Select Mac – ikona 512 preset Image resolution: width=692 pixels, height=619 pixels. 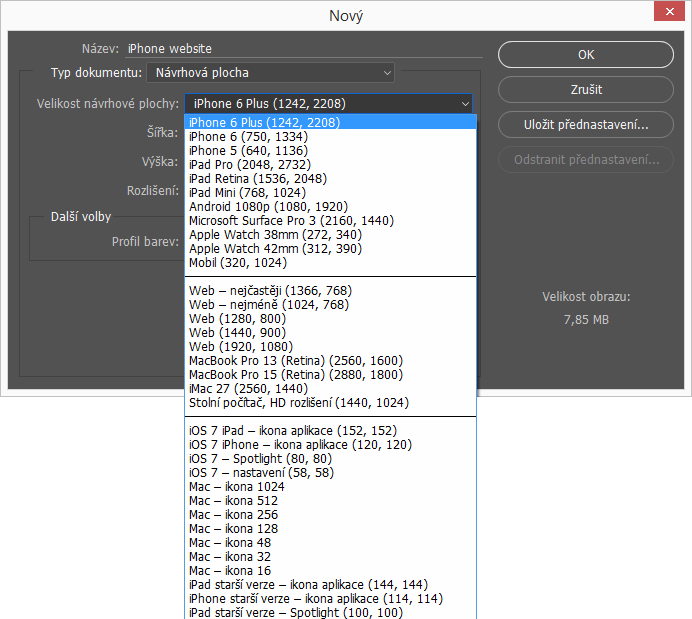(331, 501)
